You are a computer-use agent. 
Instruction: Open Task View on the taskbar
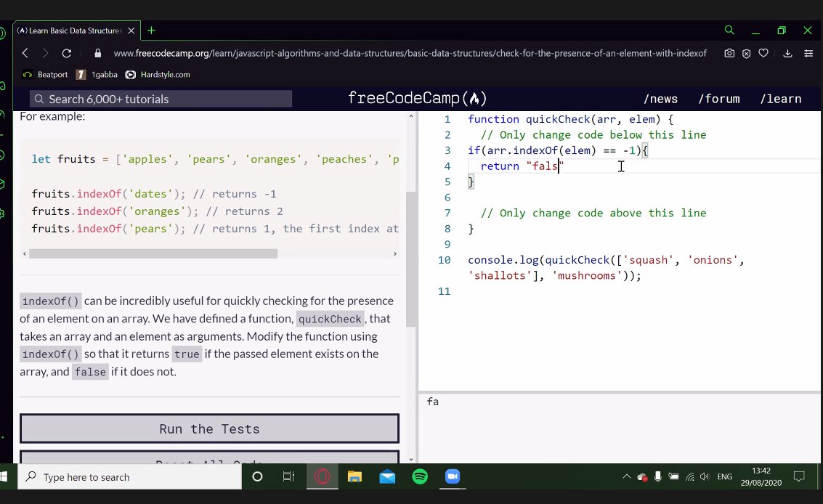coord(288,476)
